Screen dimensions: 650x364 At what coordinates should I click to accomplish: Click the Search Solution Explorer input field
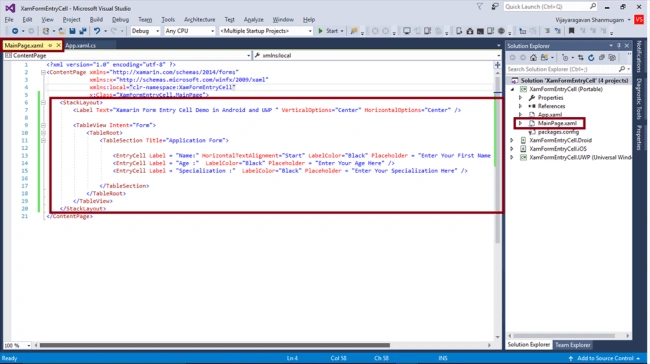click(x=563, y=69)
